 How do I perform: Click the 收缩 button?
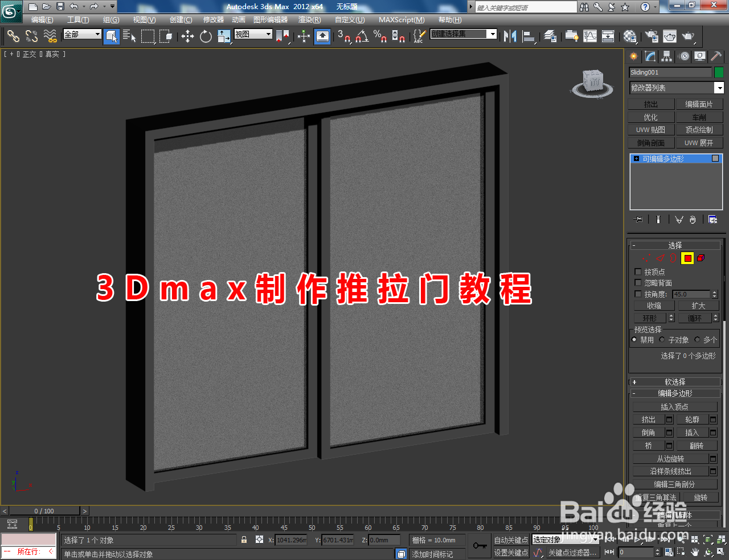[x=653, y=305]
